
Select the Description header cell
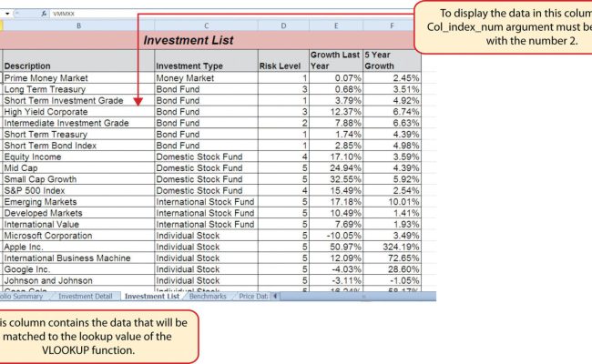coord(78,60)
